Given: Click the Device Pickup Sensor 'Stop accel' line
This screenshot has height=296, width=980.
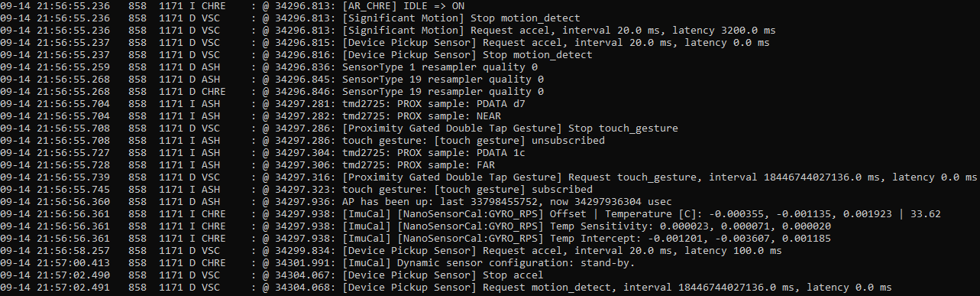Looking at the screenshot, I should pos(272,275).
